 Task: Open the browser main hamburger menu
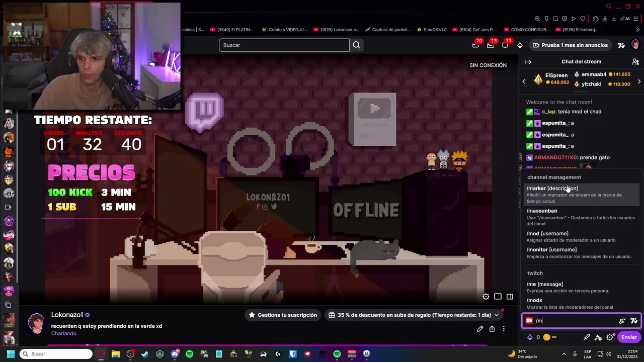point(636,19)
